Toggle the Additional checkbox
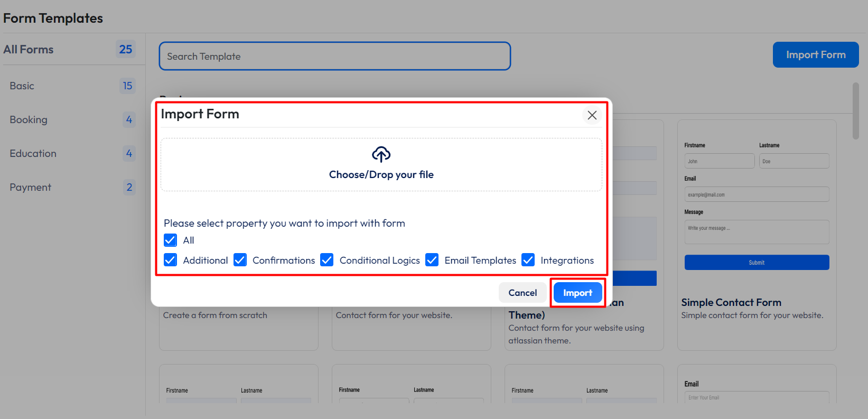The width and height of the screenshot is (868, 419). pyautogui.click(x=171, y=260)
